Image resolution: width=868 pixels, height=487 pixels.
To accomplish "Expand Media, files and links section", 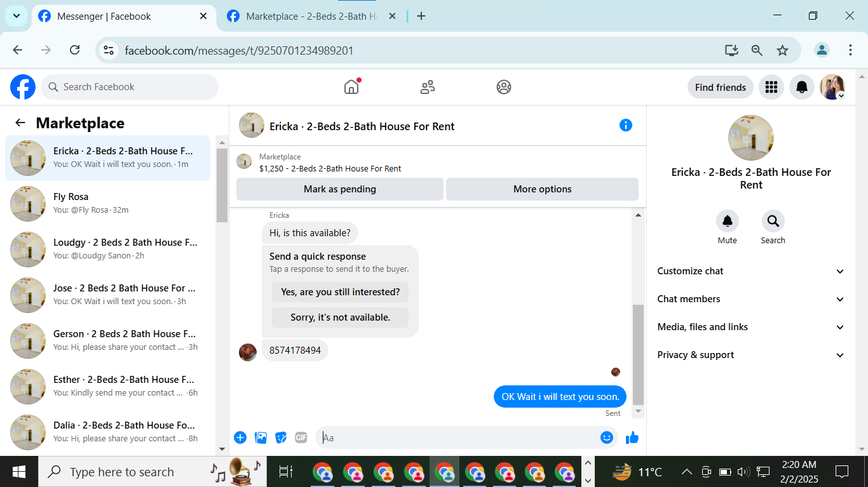I will (x=751, y=327).
